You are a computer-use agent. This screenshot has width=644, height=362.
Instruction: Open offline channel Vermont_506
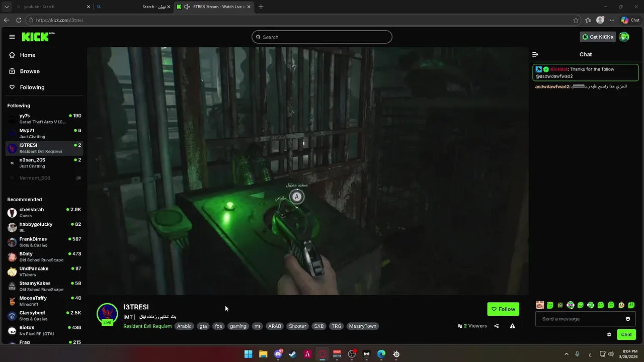[44, 178]
